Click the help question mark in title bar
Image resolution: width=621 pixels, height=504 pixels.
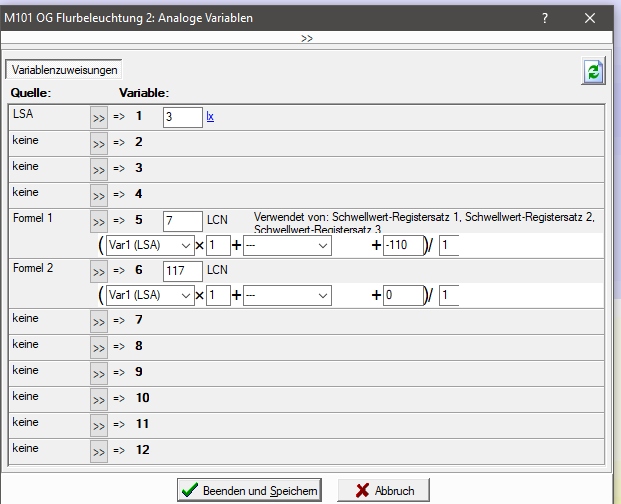click(x=545, y=18)
